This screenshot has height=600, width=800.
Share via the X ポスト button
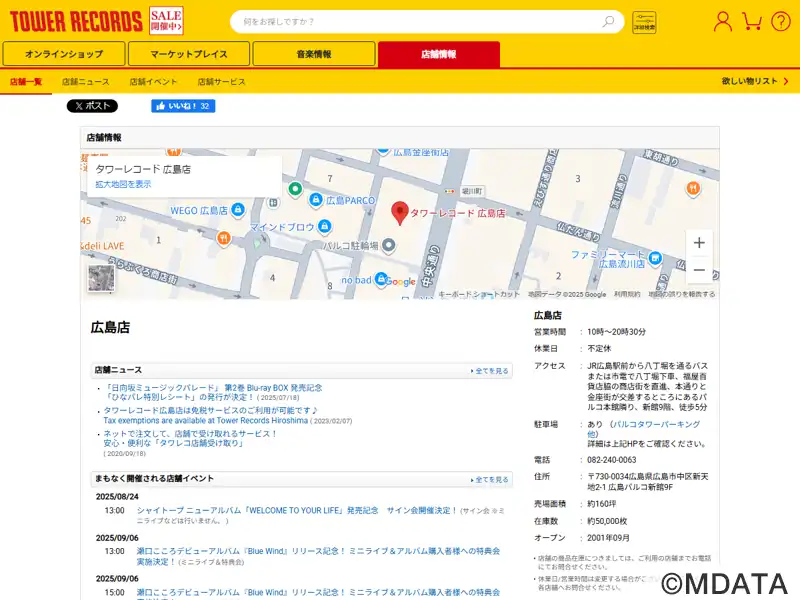(92, 106)
